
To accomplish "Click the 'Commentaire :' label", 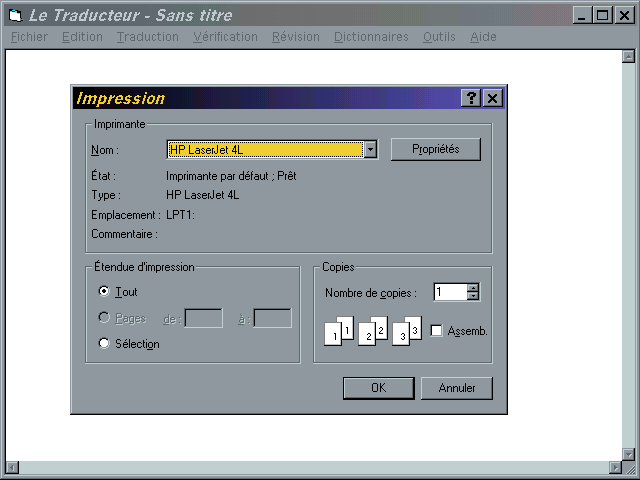I will pos(124,234).
